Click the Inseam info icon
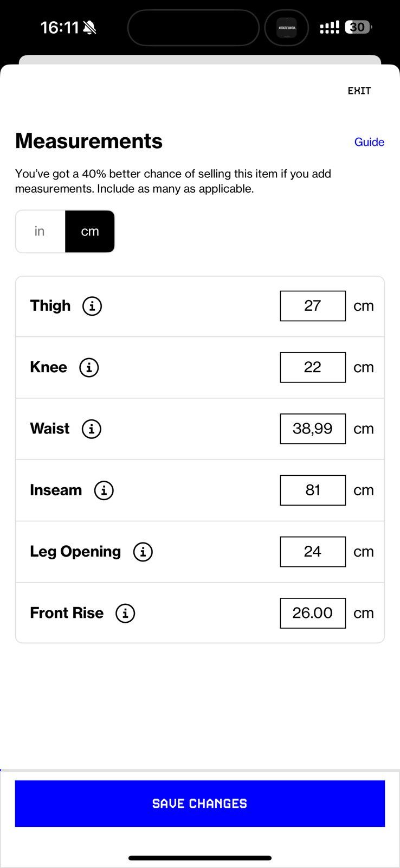This screenshot has width=400, height=868. (104, 490)
